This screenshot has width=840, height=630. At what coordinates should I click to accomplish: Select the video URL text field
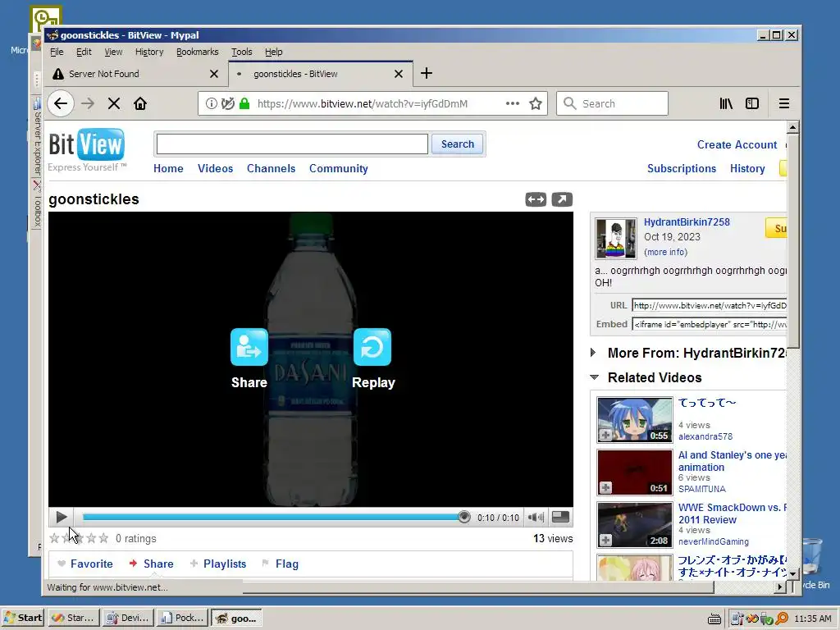(x=709, y=305)
